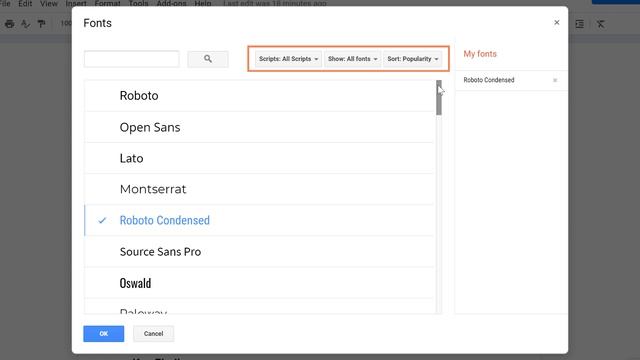The width and height of the screenshot is (640, 360).
Task: Remove Roboto Condensed from My fonts
Action: tap(555, 80)
